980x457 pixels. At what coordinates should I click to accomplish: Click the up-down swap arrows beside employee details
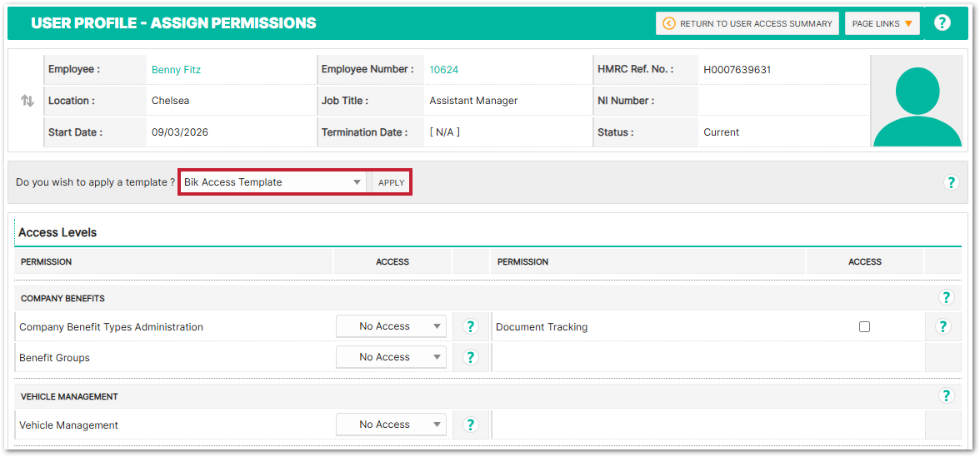27,101
